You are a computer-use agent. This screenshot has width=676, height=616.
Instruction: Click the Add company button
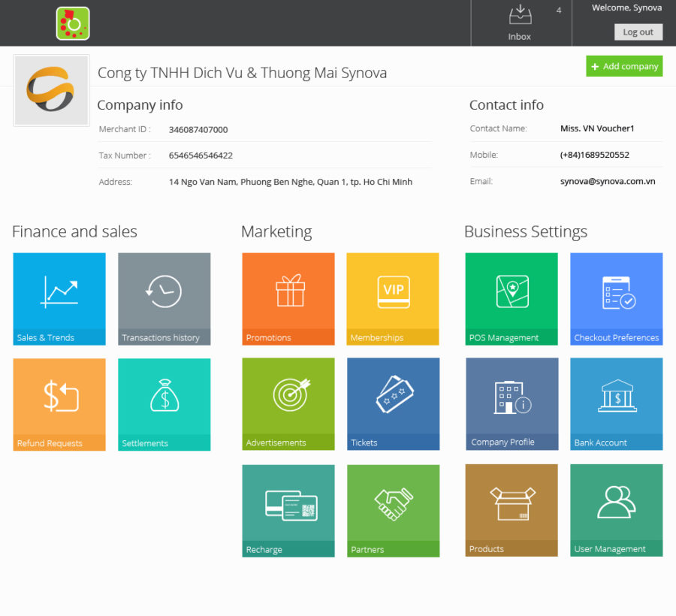pos(624,66)
